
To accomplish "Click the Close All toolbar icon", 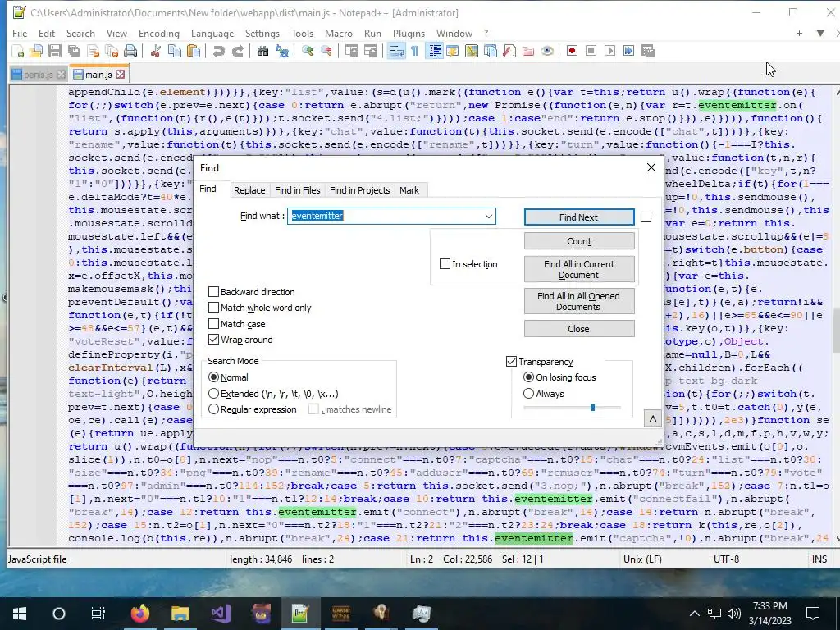I will [x=112, y=51].
